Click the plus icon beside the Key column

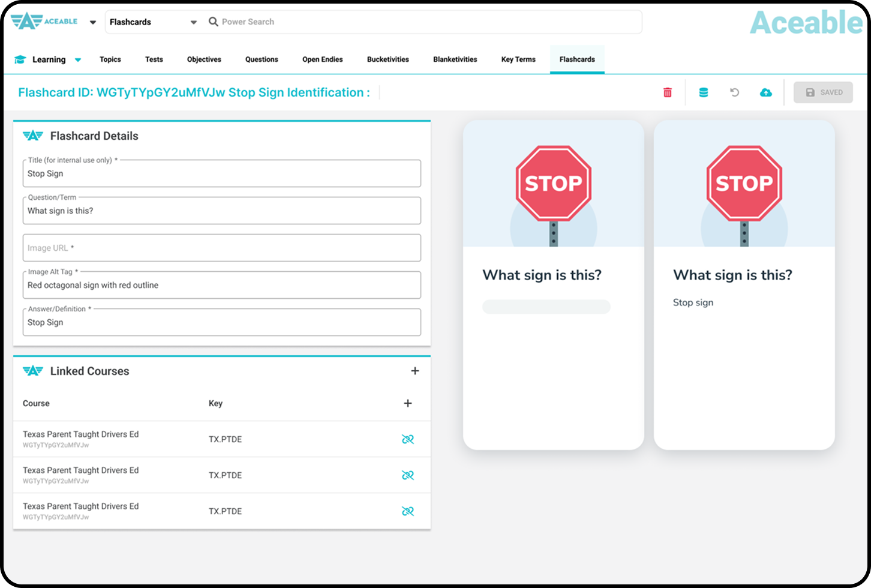[x=408, y=403]
